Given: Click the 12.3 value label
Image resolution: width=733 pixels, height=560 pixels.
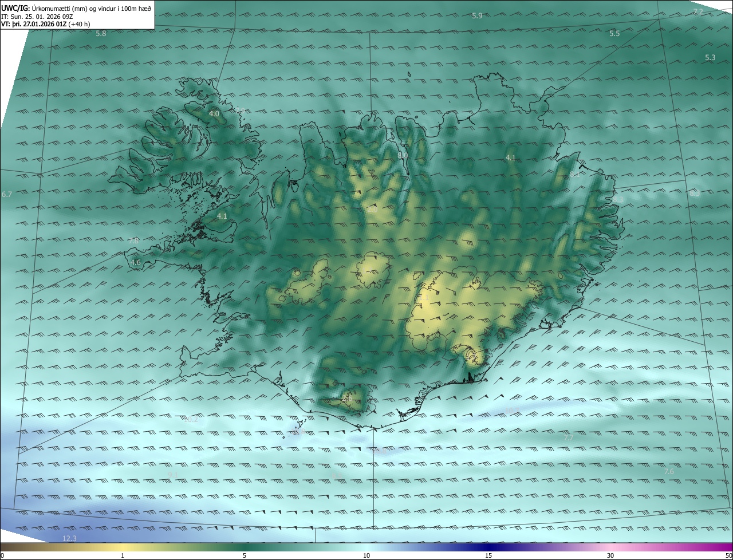Looking at the screenshot, I should point(69,539).
